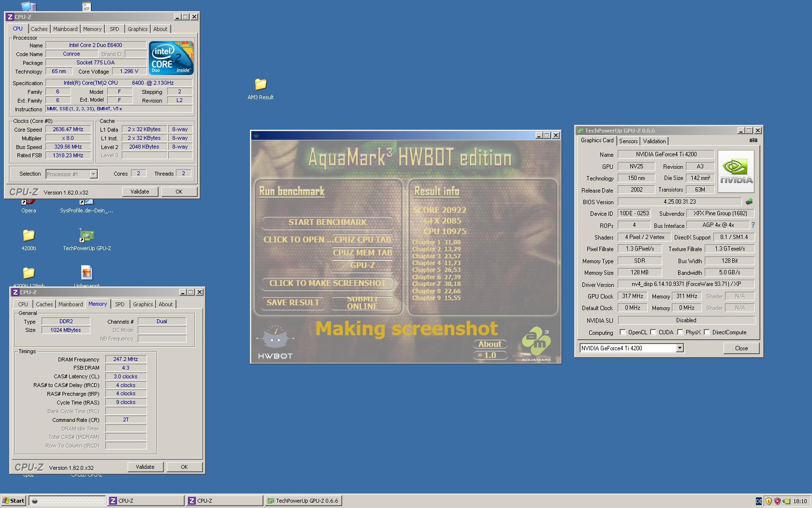
Task: Click the Opera desktop shortcut icon
Action: coord(29,201)
